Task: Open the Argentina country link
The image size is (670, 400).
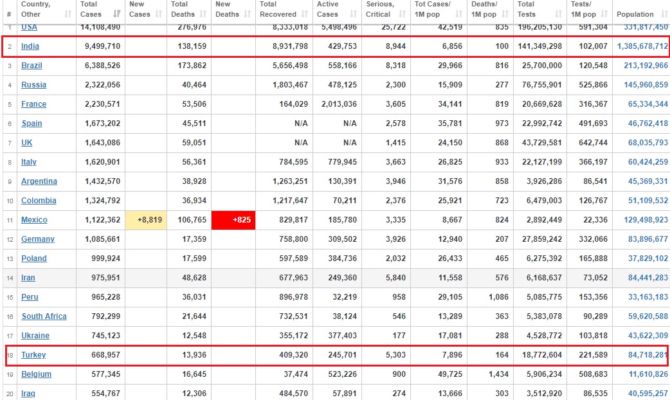Action: pyautogui.click(x=39, y=181)
